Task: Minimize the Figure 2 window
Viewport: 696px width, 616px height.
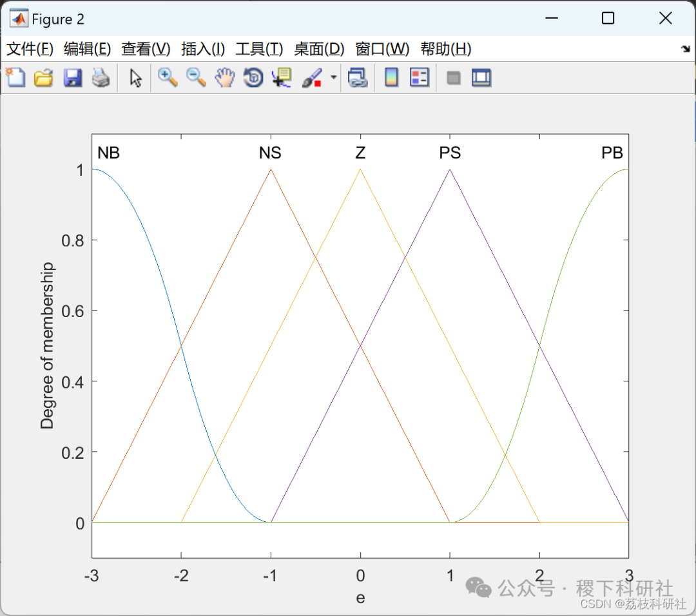Action: [552, 18]
